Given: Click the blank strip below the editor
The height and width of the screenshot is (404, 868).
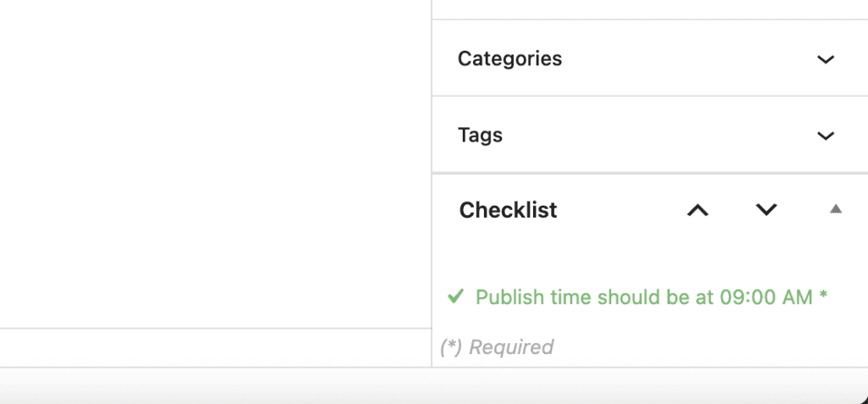Looking at the screenshot, I should pos(212,347).
